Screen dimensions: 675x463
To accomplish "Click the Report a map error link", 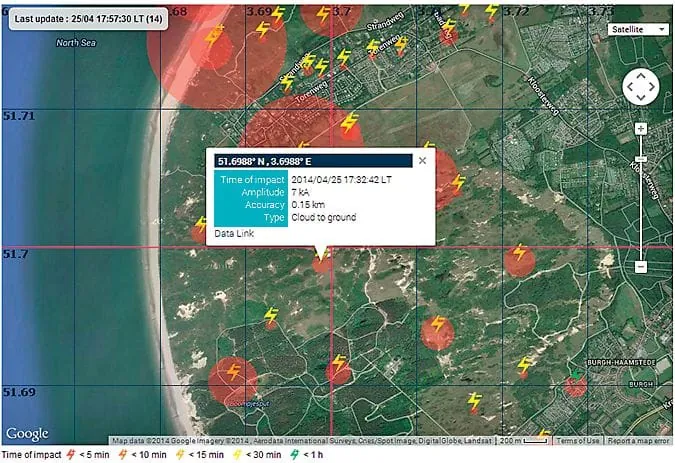I will 639,441.
